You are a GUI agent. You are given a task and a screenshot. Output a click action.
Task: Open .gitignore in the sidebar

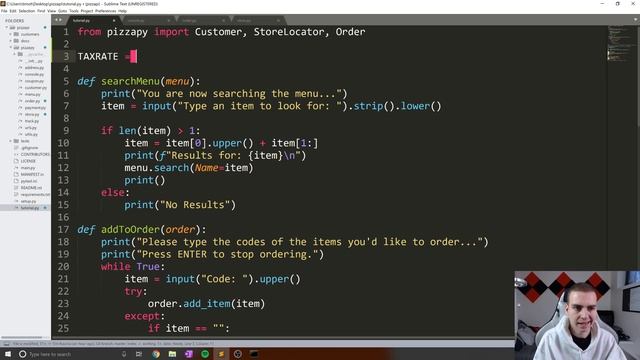point(29,148)
